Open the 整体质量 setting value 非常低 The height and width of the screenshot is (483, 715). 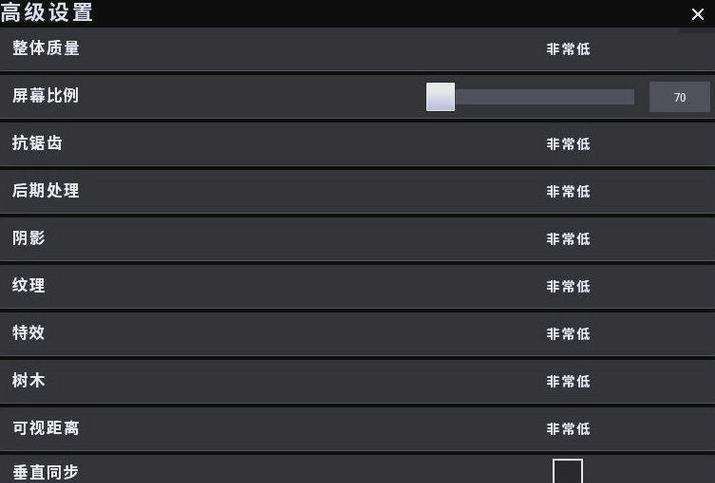click(x=568, y=49)
